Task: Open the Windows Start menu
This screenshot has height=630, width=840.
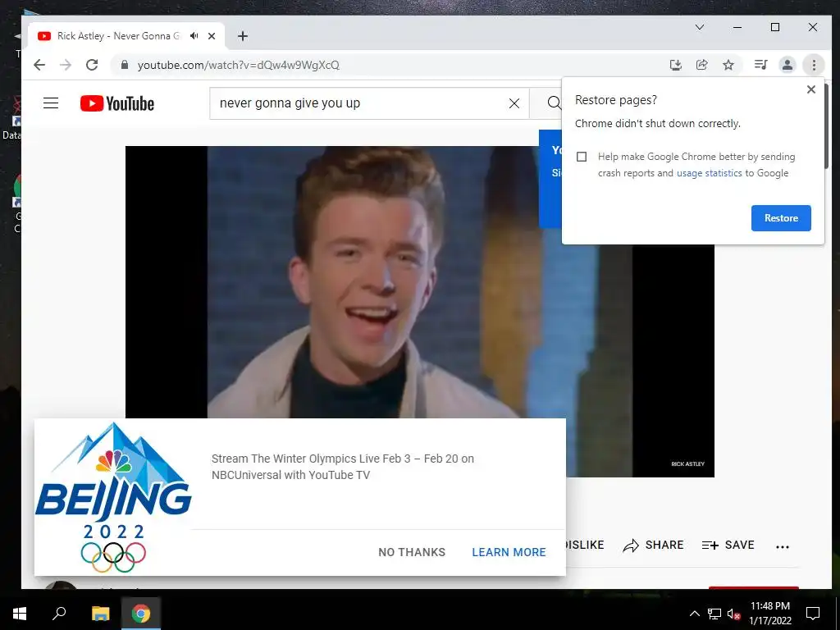Action: (x=20, y=614)
